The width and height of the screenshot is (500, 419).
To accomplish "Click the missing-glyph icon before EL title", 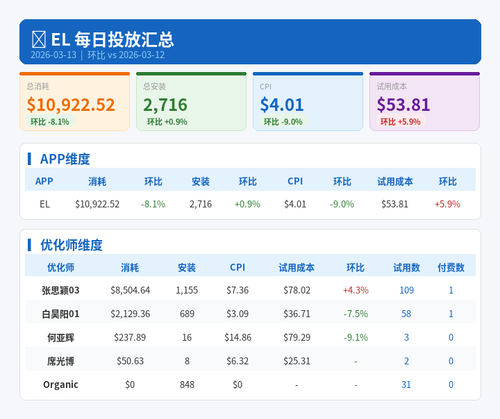I will [39, 40].
